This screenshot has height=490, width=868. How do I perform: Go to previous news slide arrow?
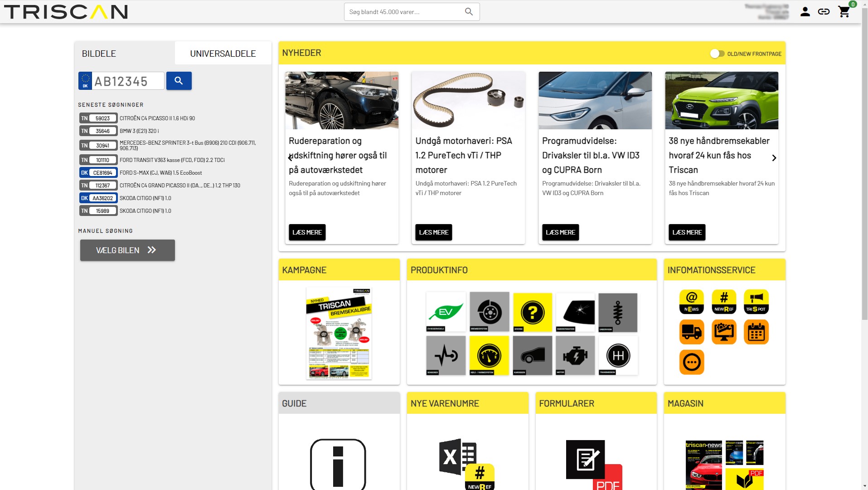(290, 158)
